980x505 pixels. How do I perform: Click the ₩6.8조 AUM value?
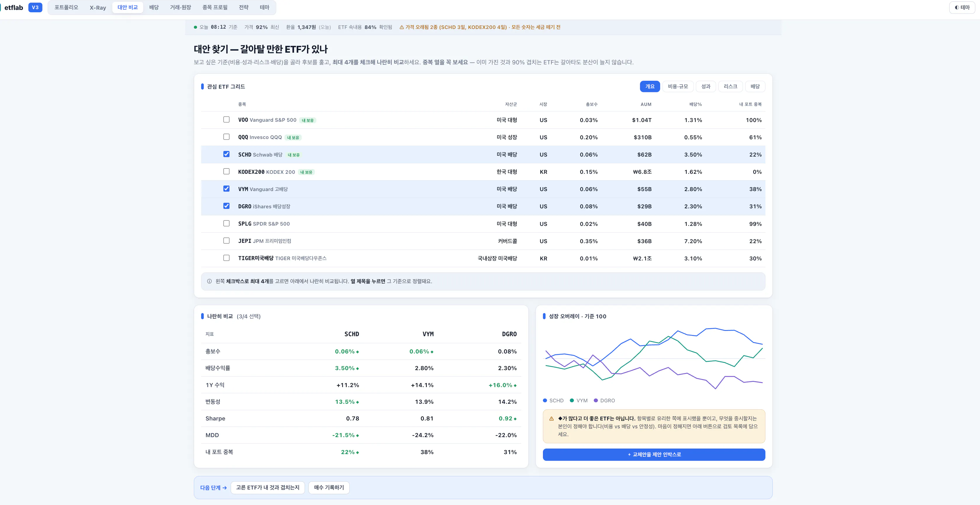[x=642, y=172]
